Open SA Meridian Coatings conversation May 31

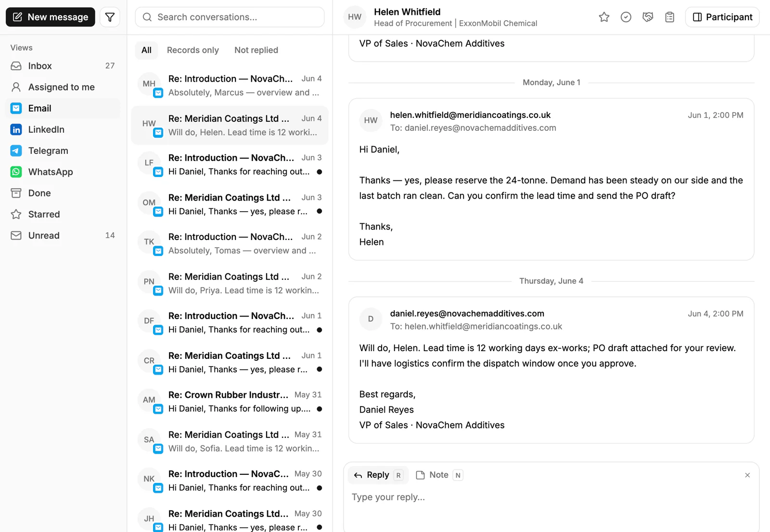coord(230,442)
